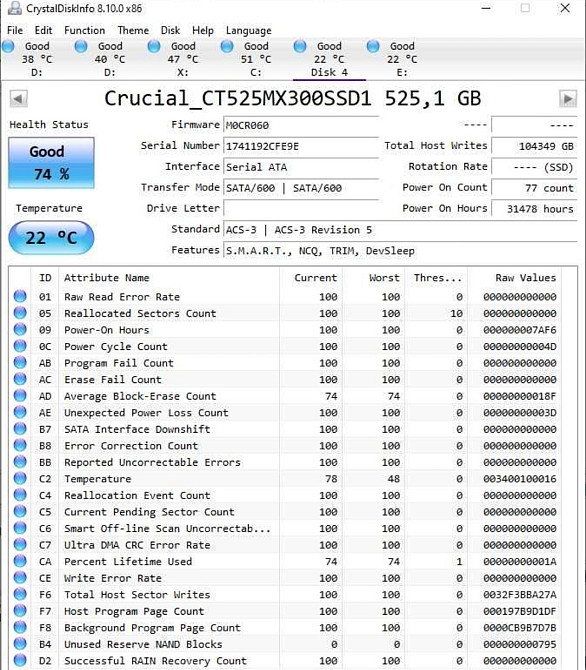This screenshot has height=670, width=586.
Task: Open the Function menu
Action: pyautogui.click(x=84, y=30)
